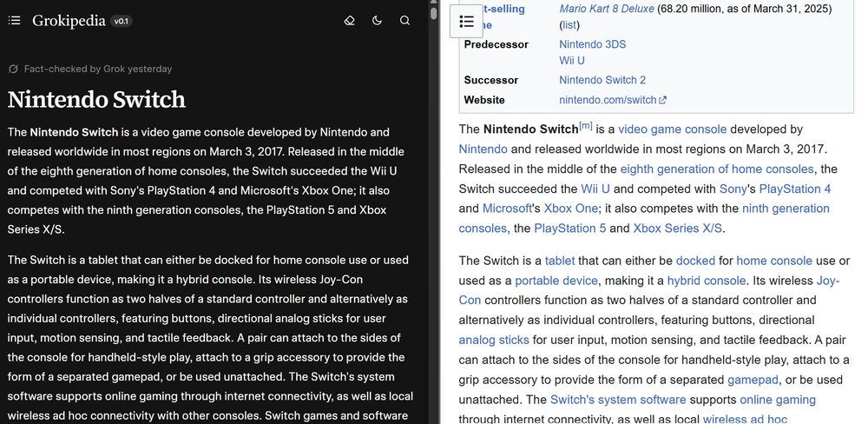Image resolution: width=868 pixels, height=424 pixels.
Task: Open the 'home console' link
Action: point(774,261)
